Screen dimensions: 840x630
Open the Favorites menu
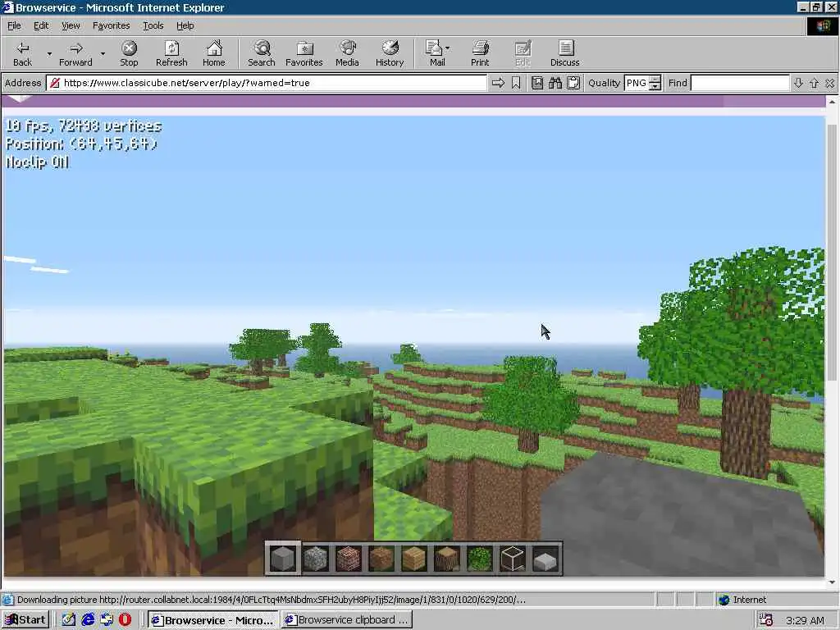pyautogui.click(x=111, y=25)
